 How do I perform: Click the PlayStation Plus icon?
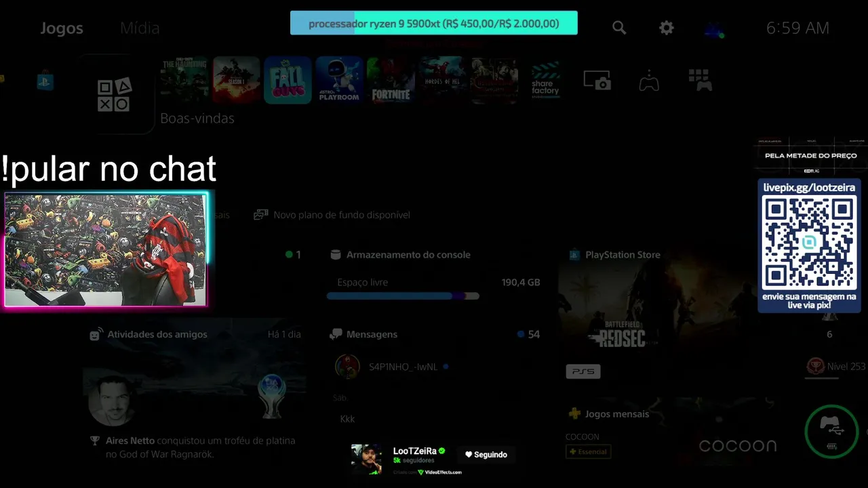(x=574, y=413)
